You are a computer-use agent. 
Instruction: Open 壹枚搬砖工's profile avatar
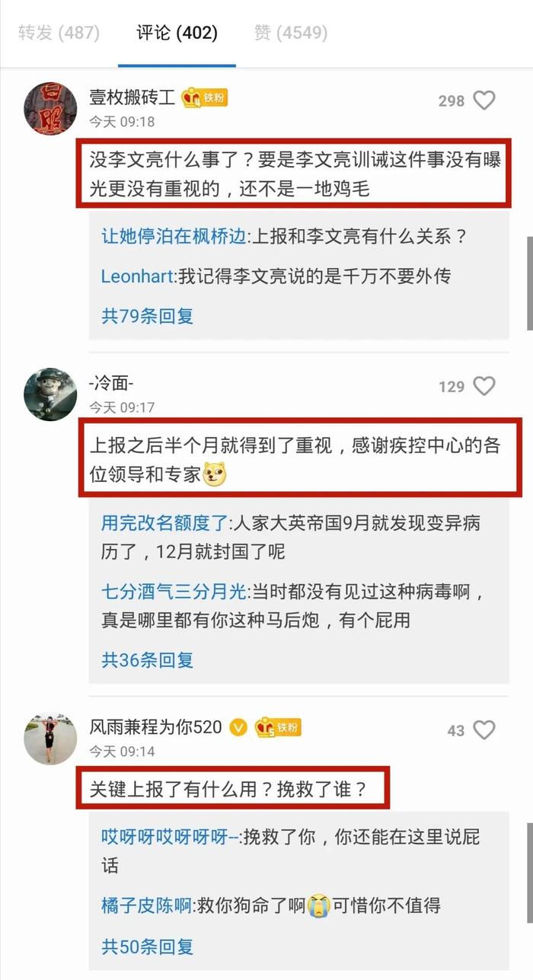pyautogui.click(x=51, y=109)
